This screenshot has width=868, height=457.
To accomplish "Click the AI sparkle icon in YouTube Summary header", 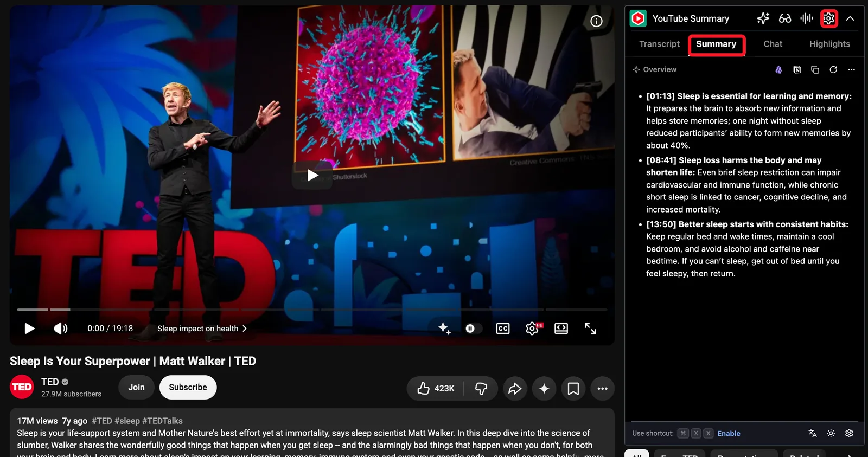I will point(763,18).
